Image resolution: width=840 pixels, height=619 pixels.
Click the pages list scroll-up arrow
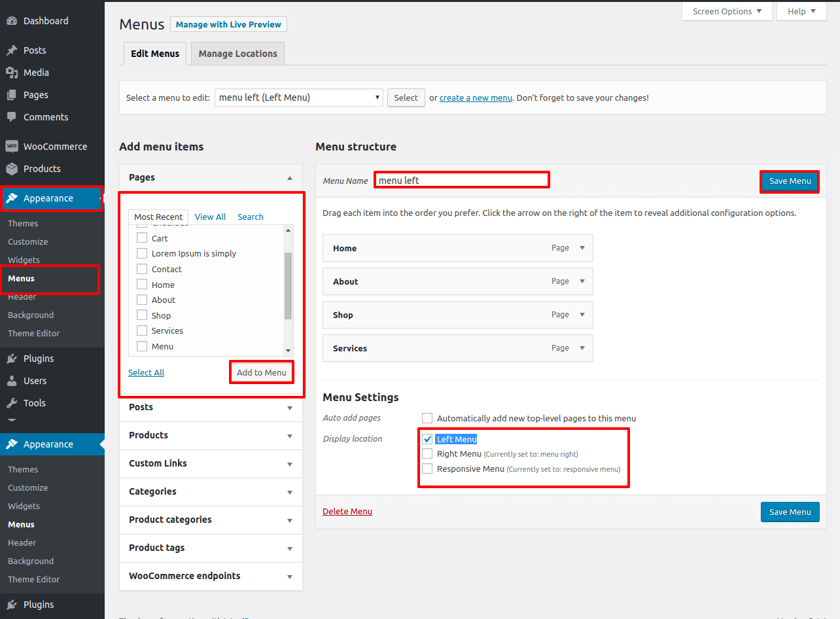(288, 230)
